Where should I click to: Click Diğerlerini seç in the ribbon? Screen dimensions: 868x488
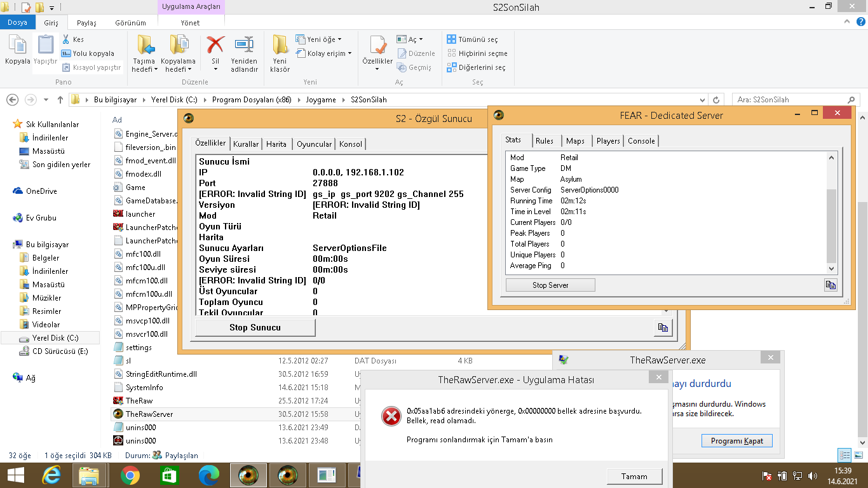(477, 67)
